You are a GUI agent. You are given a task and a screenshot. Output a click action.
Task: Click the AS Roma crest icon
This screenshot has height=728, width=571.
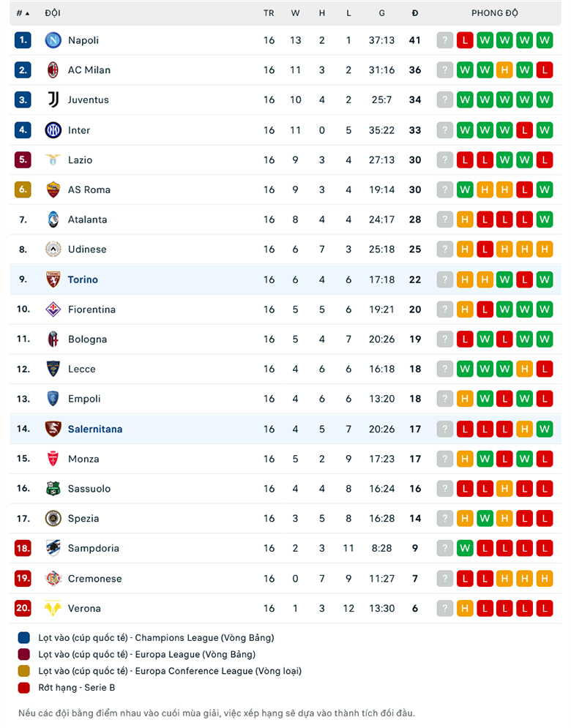click(x=53, y=189)
